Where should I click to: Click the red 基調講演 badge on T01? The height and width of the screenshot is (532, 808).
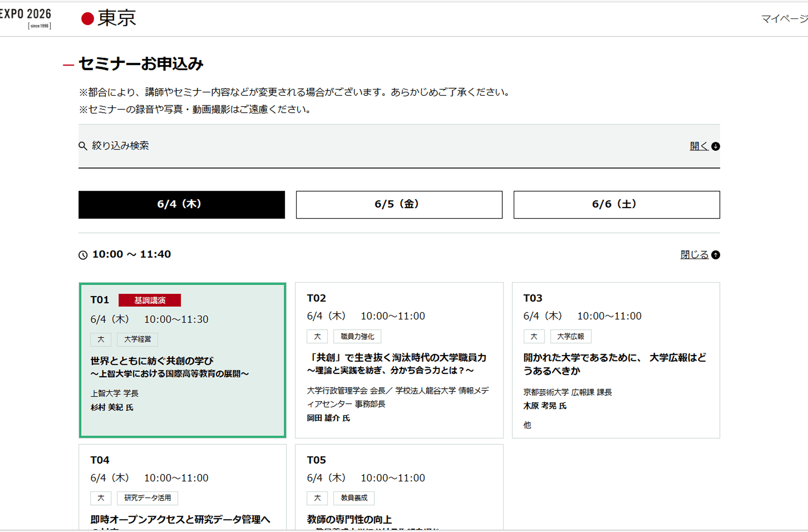pos(150,301)
